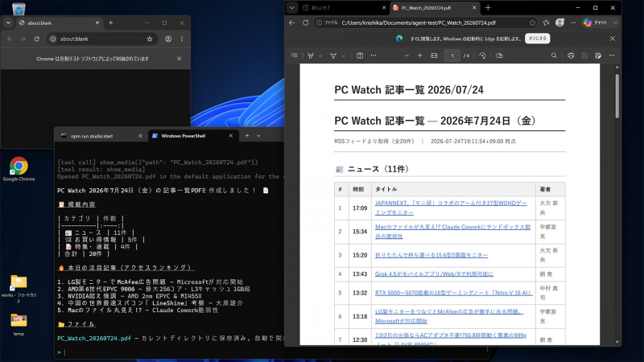This screenshot has width=644, height=362.
Task: Open the Edge tab actions dropdown menu
Action: 292,8
